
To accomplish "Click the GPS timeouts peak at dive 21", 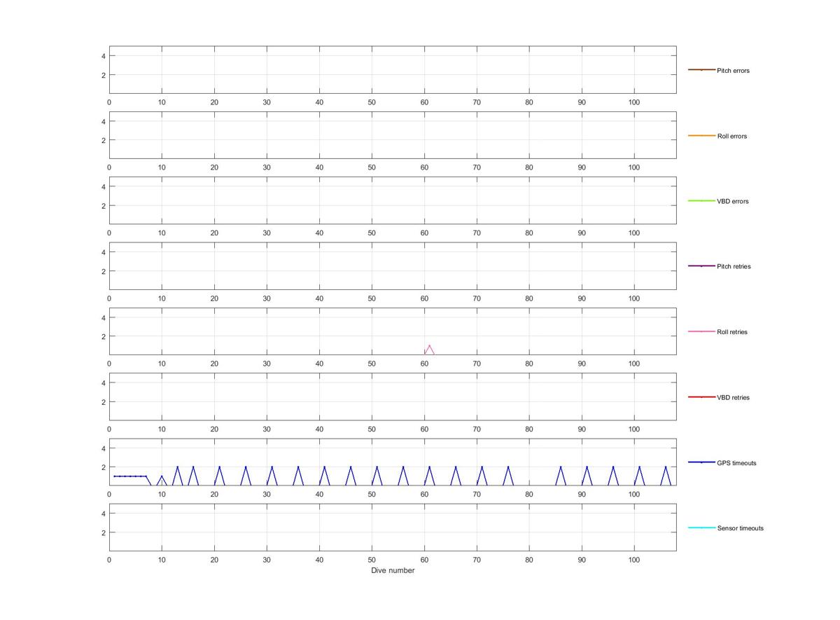I will pos(219,467).
